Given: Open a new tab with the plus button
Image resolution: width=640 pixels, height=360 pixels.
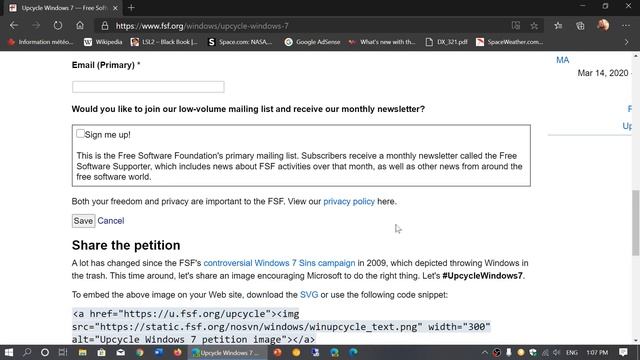Looking at the screenshot, I should tap(131, 7).
